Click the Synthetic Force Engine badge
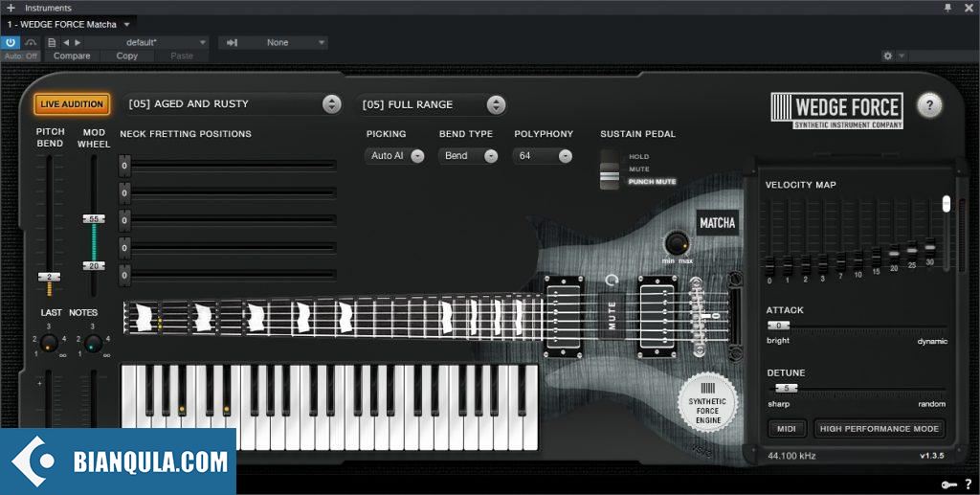The height and width of the screenshot is (495, 980). (x=707, y=402)
